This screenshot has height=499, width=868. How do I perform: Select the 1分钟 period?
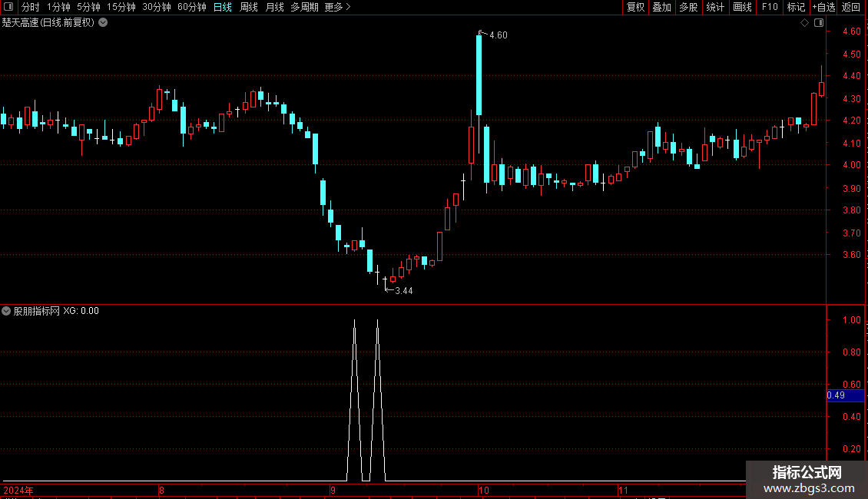[58, 7]
